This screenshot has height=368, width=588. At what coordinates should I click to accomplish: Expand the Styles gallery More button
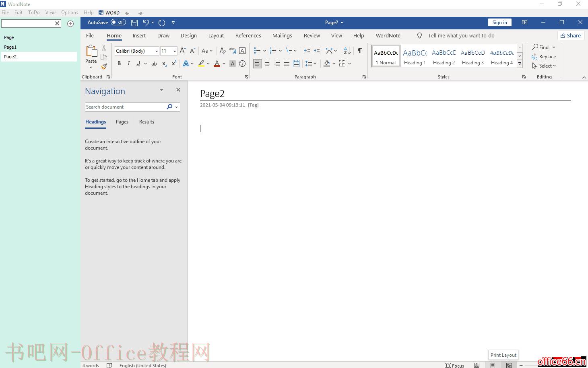coord(520,64)
